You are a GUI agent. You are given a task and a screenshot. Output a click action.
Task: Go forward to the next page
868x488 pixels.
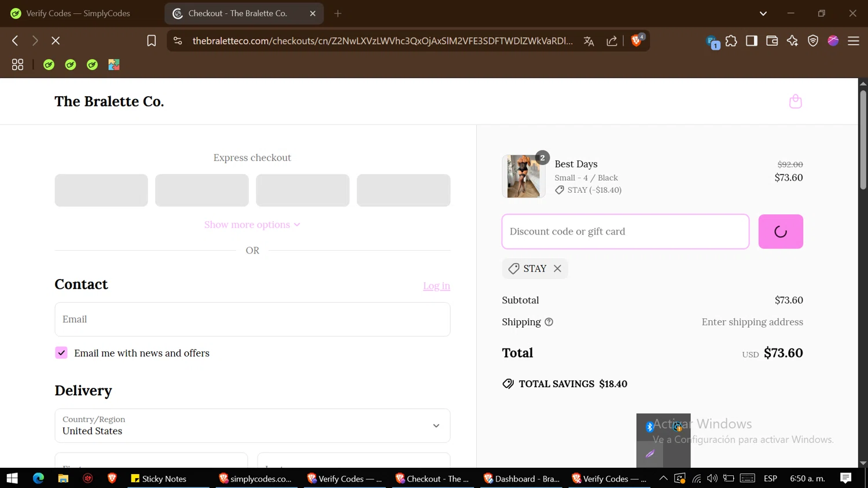click(35, 41)
